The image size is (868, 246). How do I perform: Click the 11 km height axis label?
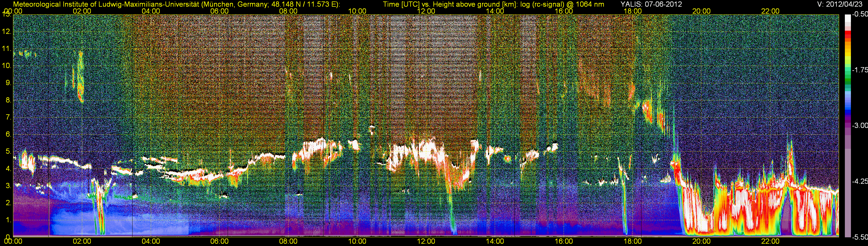[x=7, y=49]
